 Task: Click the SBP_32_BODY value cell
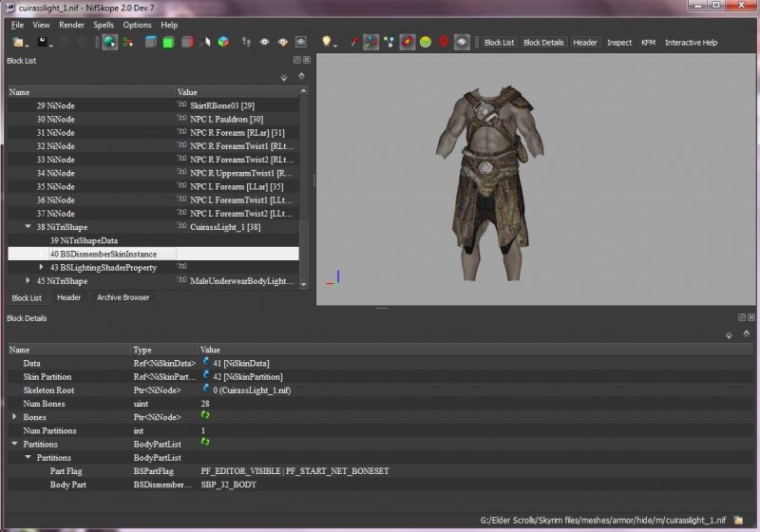476,484
